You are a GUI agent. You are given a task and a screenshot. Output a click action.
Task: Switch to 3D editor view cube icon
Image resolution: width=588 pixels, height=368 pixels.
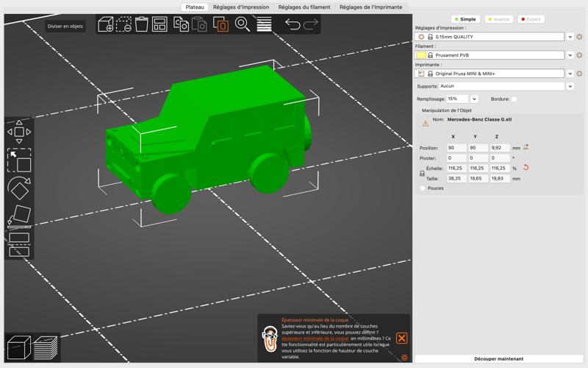click(x=19, y=347)
